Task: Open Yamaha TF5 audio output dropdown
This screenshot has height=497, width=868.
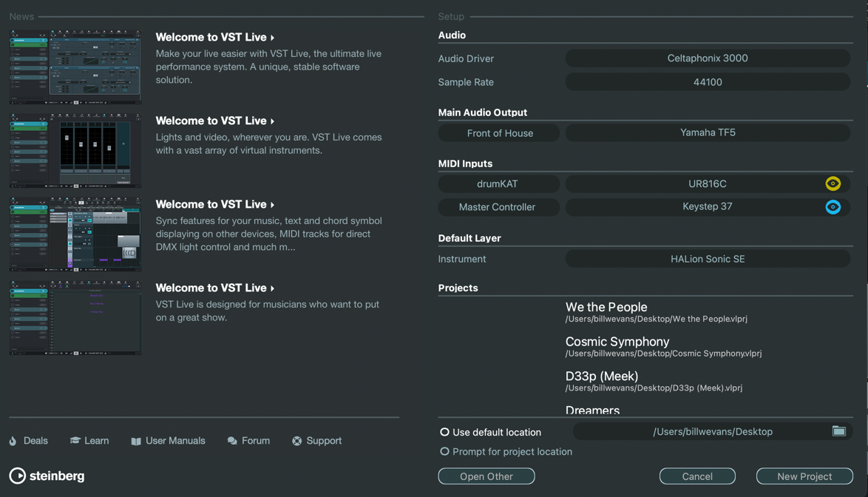Action: pyautogui.click(x=707, y=133)
